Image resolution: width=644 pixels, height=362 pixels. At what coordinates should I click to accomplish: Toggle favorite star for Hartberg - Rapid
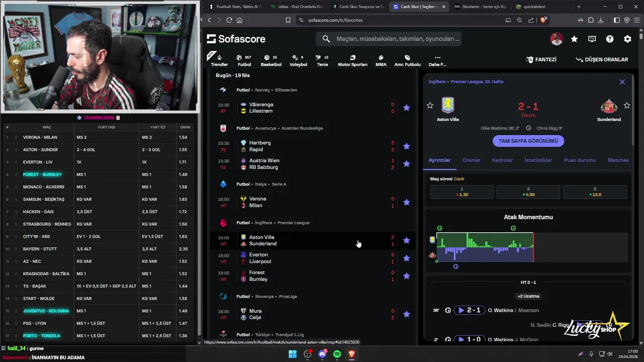coord(407,146)
